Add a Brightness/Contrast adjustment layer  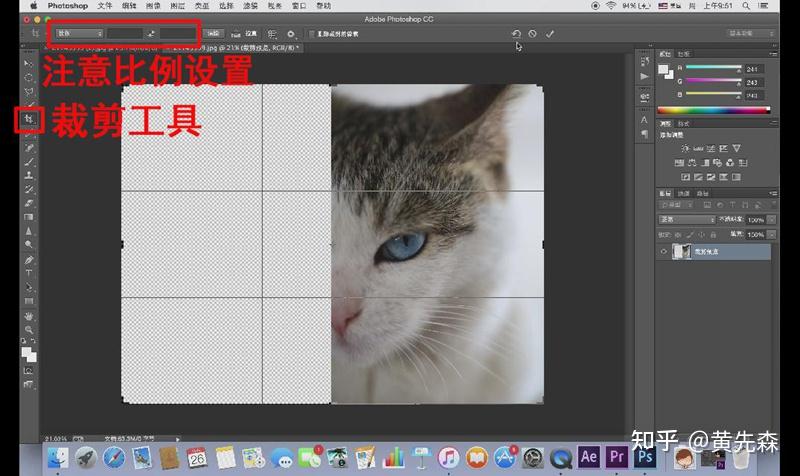[x=685, y=148]
